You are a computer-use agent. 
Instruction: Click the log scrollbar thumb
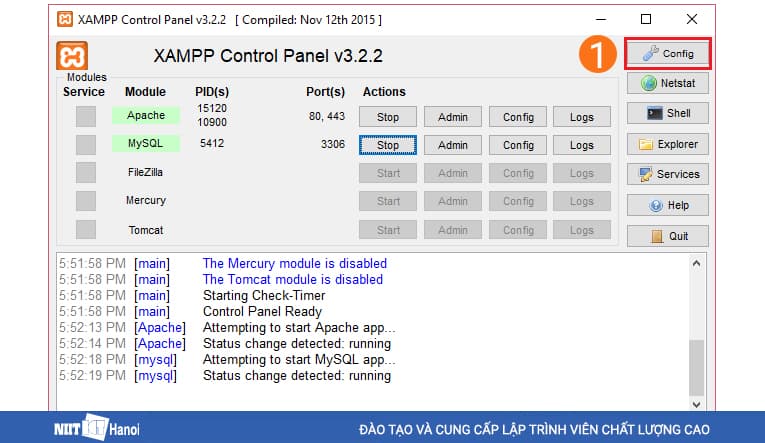coord(696,368)
